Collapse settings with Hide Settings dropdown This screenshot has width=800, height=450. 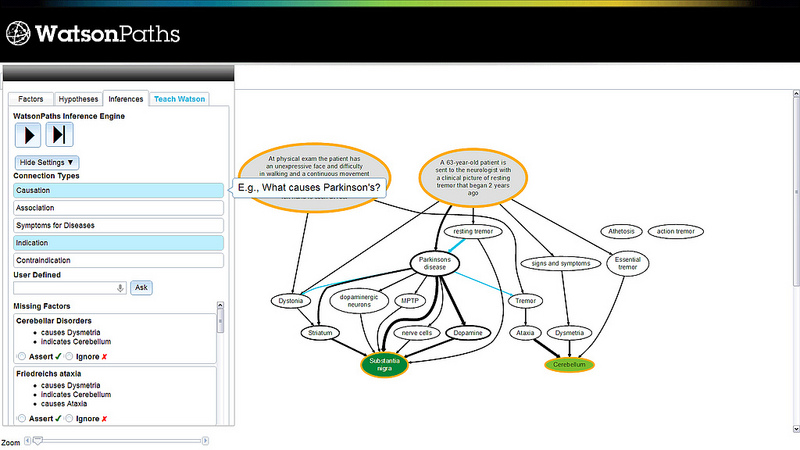pyautogui.click(x=46, y=162)
